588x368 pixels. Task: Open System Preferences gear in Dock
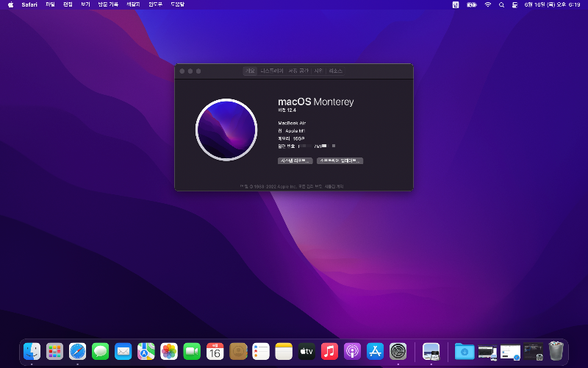398,352
